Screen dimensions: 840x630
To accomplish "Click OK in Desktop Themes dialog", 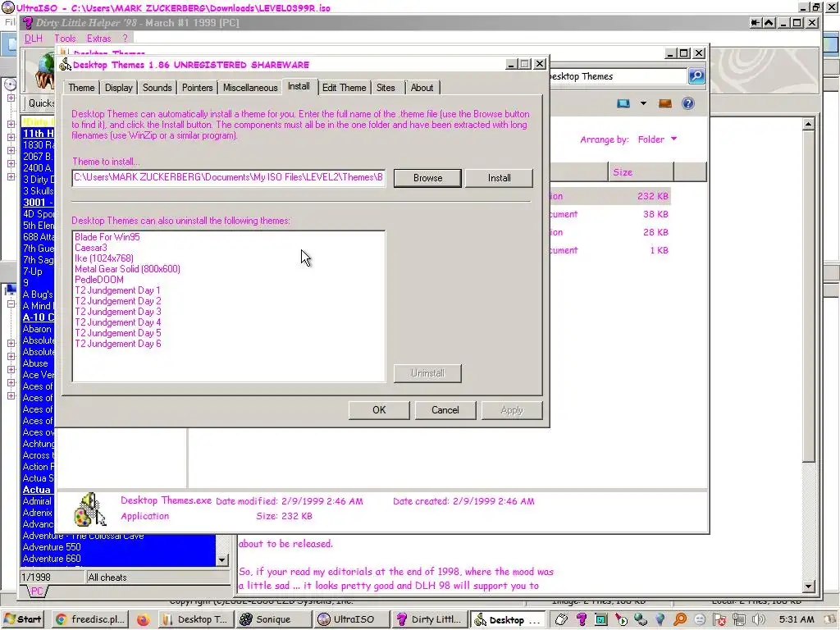I will [x=379, y=410].
